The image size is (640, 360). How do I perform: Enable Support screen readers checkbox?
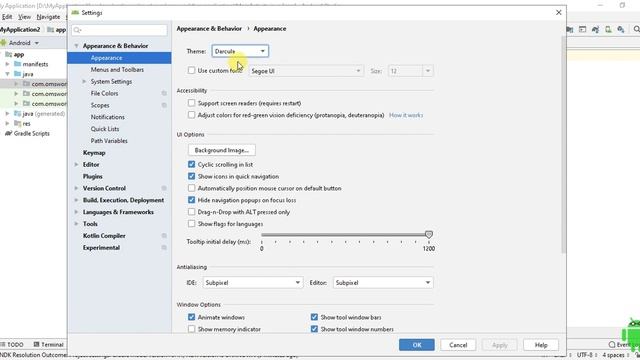[191, 103]
